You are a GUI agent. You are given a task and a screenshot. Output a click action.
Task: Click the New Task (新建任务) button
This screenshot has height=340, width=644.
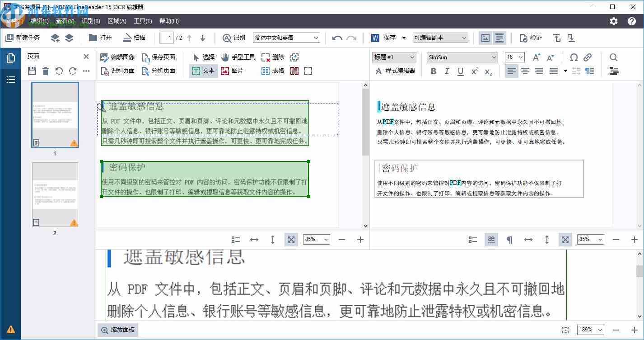23,38
